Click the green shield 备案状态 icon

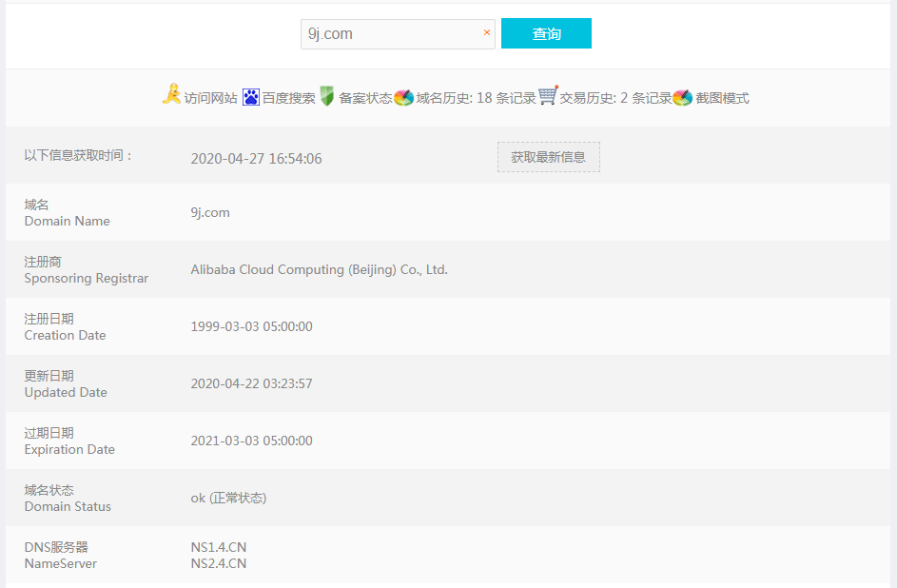[x=327, y=96]
